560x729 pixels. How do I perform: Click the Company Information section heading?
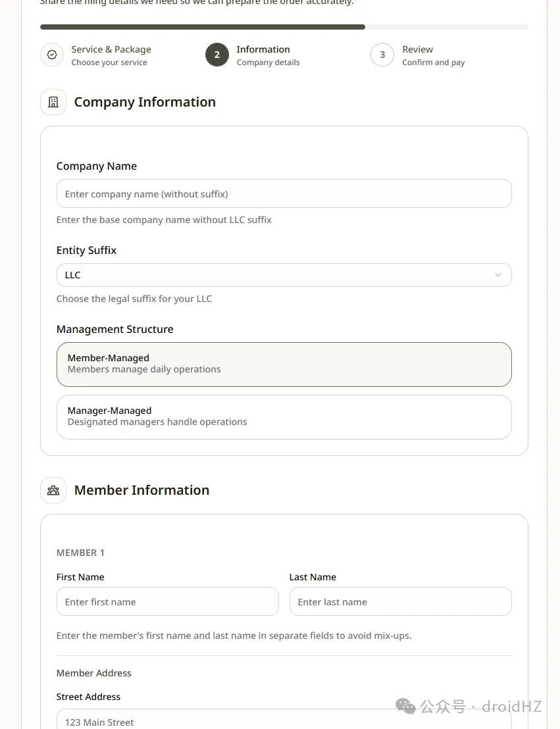[x=145, y=102]
